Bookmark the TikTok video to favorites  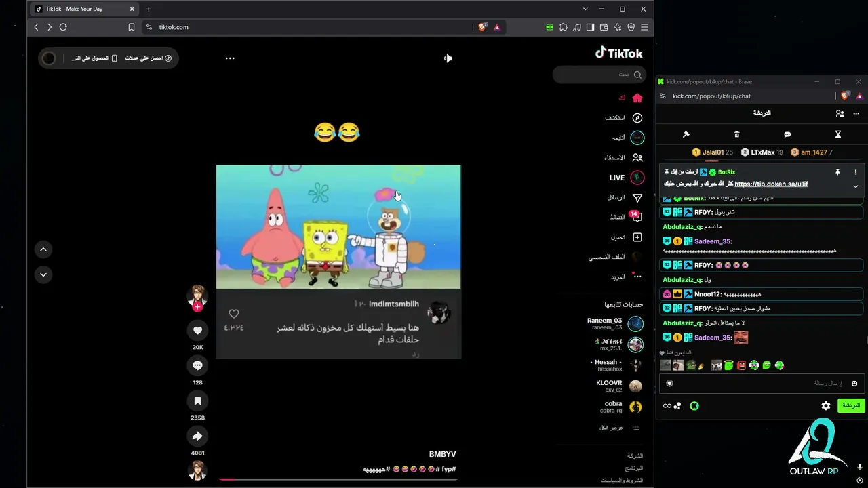tap(197, 401)
